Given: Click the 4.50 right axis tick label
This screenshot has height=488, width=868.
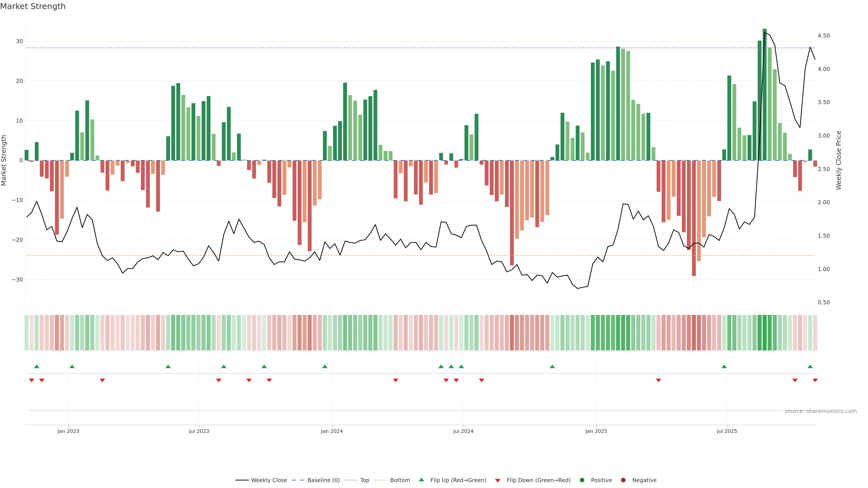Looking at the screenshot, I should (823, 36).
